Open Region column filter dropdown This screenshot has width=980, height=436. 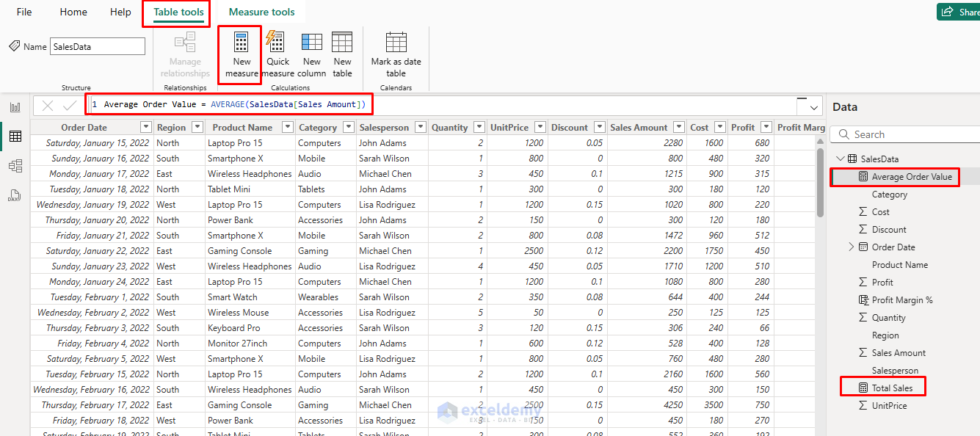coord(197,127)
